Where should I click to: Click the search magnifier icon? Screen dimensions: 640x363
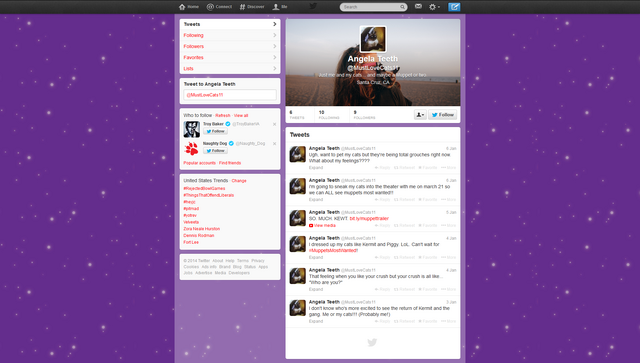coord(402,7)
